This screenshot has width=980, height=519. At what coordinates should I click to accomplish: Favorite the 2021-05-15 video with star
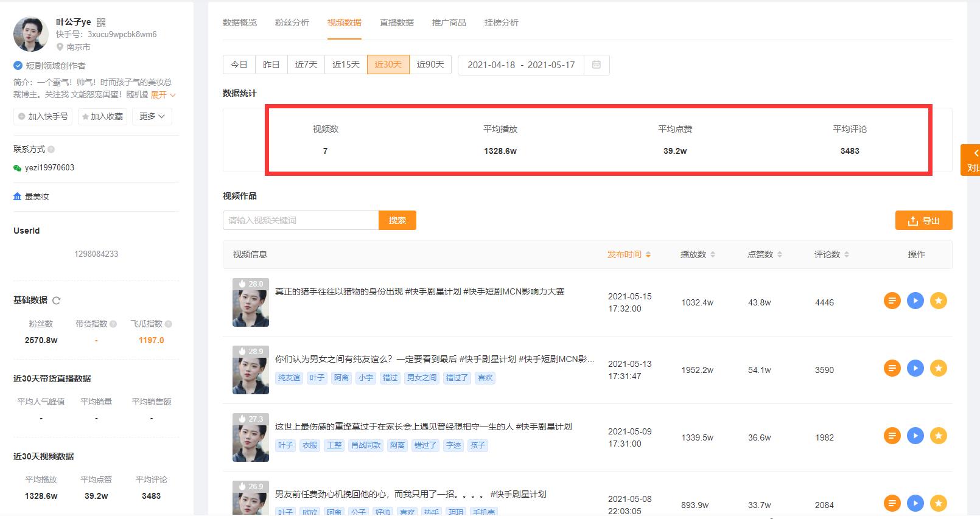tap(939, 301)
